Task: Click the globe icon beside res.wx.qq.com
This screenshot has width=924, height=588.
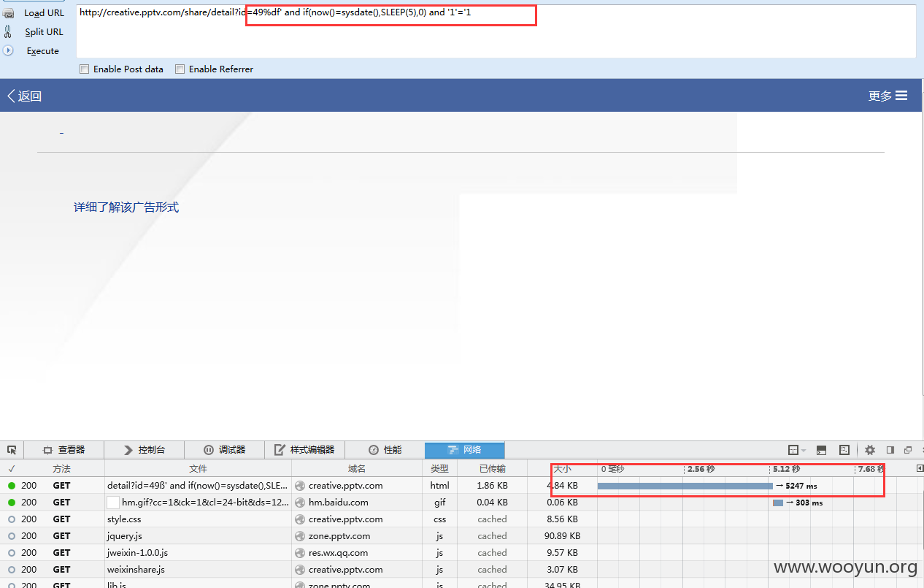Action: point(300,553)
